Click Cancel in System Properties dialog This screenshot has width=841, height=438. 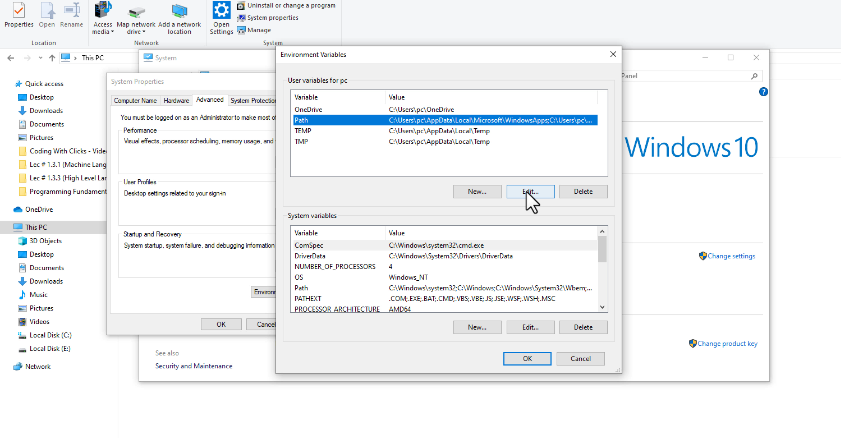261,324
